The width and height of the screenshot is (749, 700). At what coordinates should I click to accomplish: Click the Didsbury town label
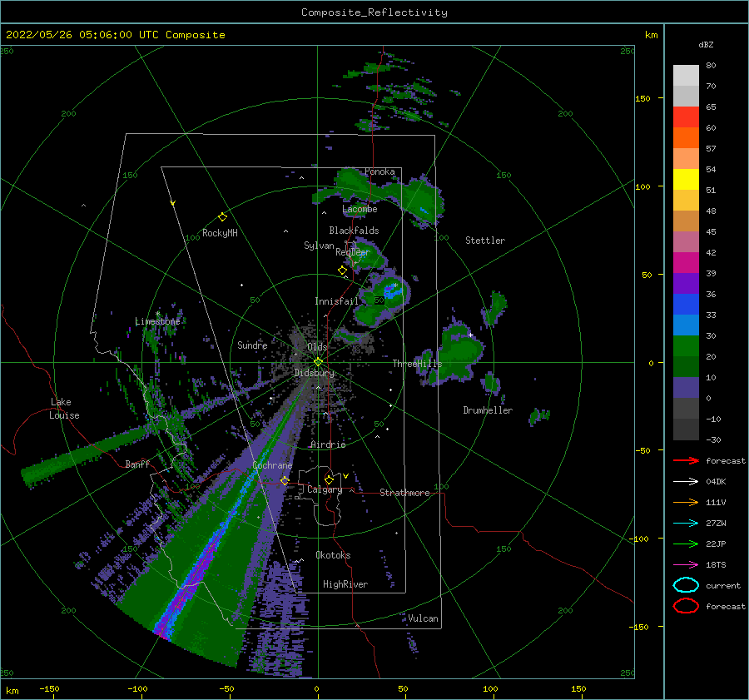click(315, 373)
